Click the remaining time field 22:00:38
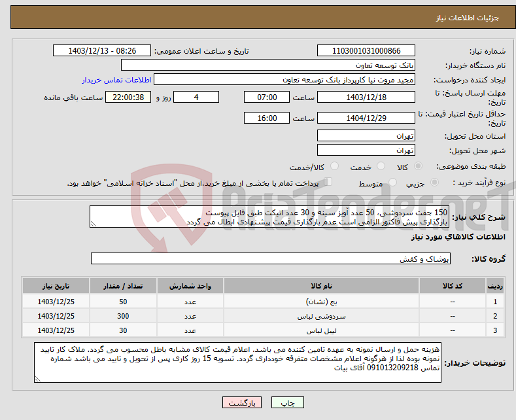 (x=128, y=97)
